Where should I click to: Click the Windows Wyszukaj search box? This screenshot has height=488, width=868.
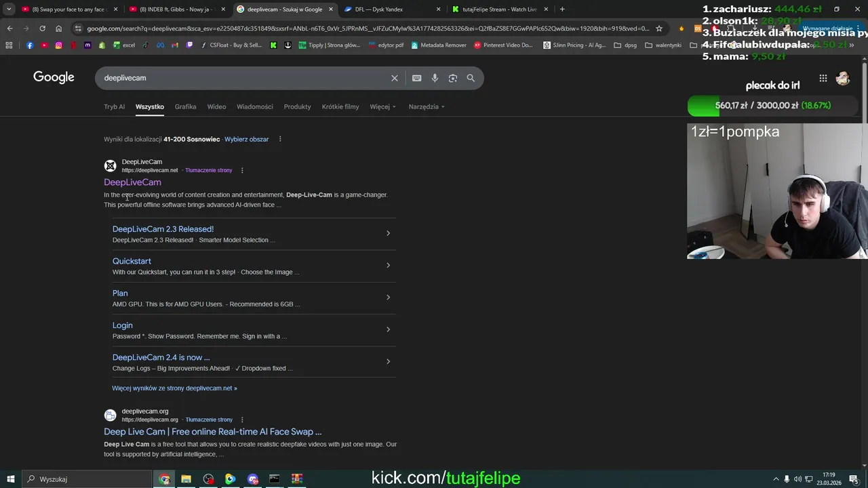coord(86,479)
